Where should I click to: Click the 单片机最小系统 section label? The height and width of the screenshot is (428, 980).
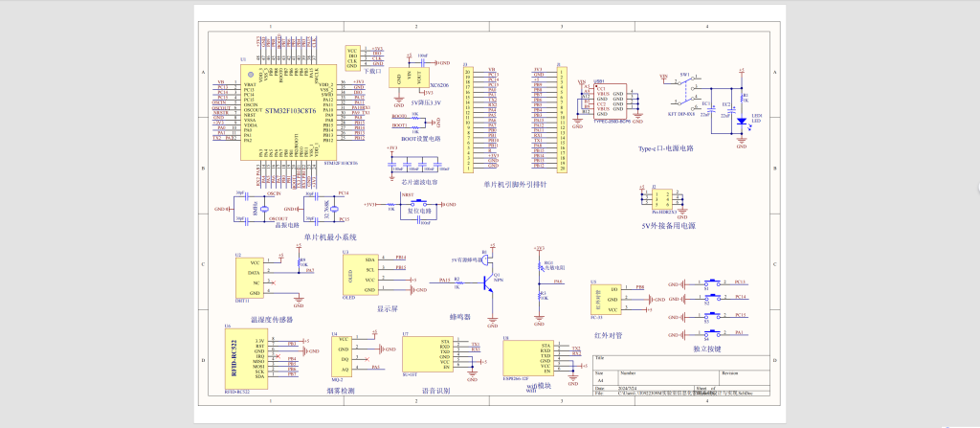pos(330,237)
